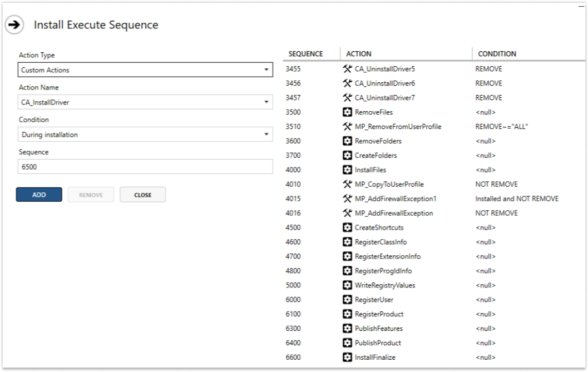Click the condition Installed and NOT REMOVE
588x372 pixels.
coord(517,199)
